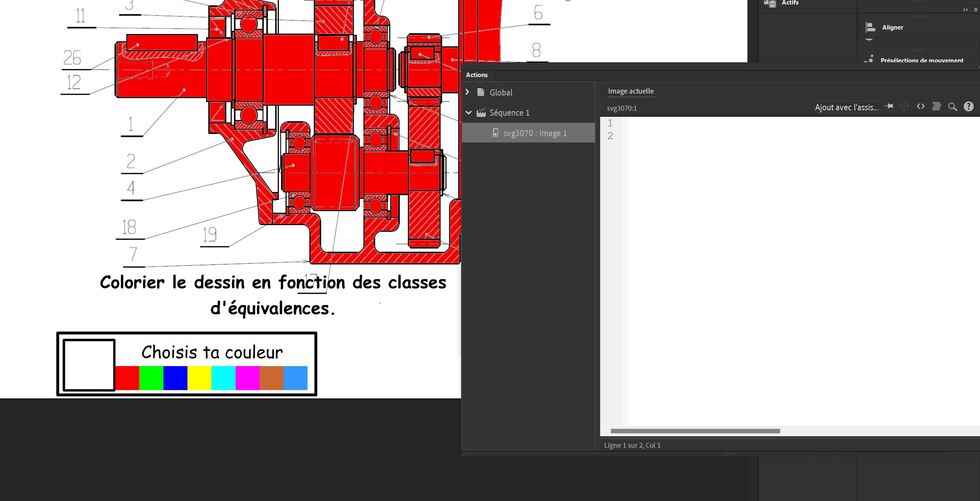Click Ajout avec l'assistant button

pyautogui.click(x=846, y=107)
